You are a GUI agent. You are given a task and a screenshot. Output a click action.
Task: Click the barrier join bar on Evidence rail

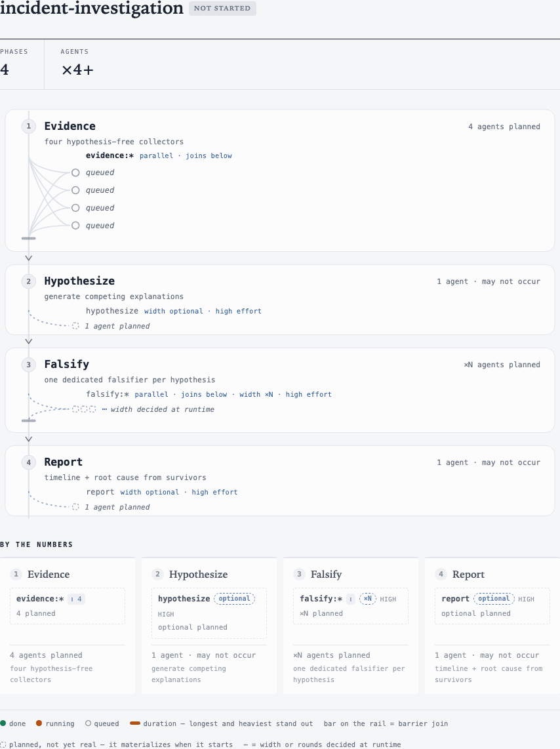(29, 238)
